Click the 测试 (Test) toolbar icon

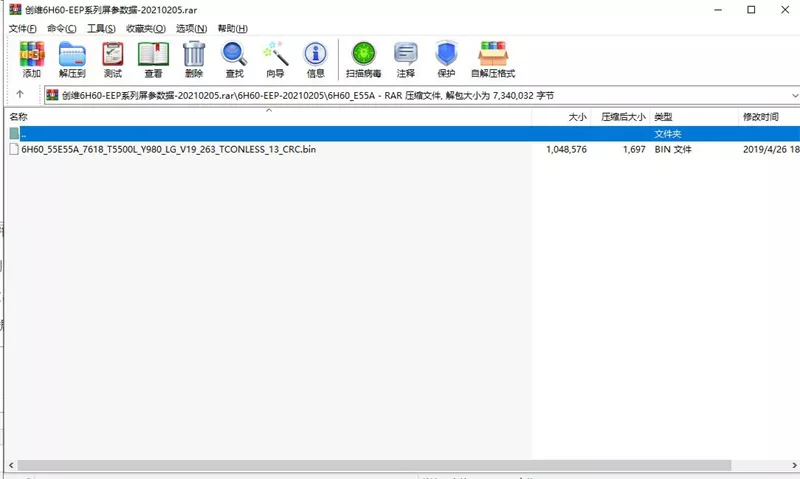(x=113, y=54)
